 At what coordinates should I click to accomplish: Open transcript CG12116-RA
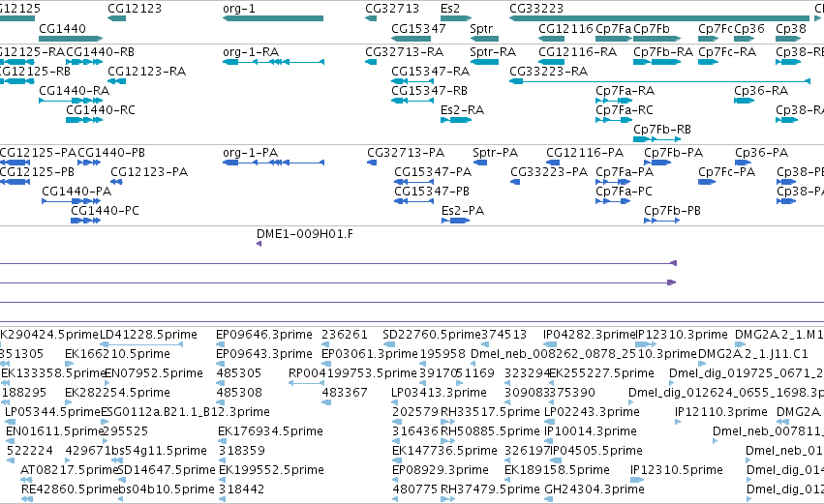[x=577, y=51]
